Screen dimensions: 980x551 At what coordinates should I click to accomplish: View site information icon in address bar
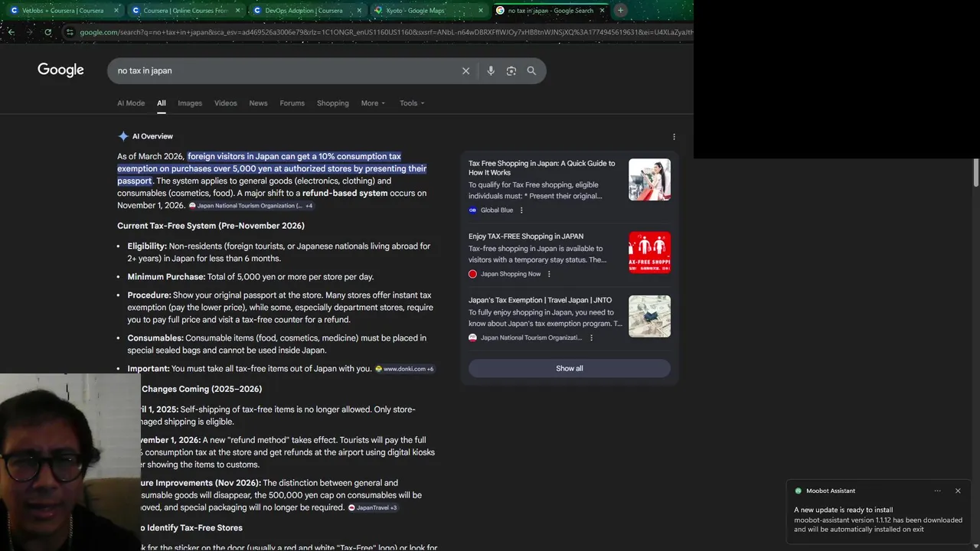coord(70,32)
